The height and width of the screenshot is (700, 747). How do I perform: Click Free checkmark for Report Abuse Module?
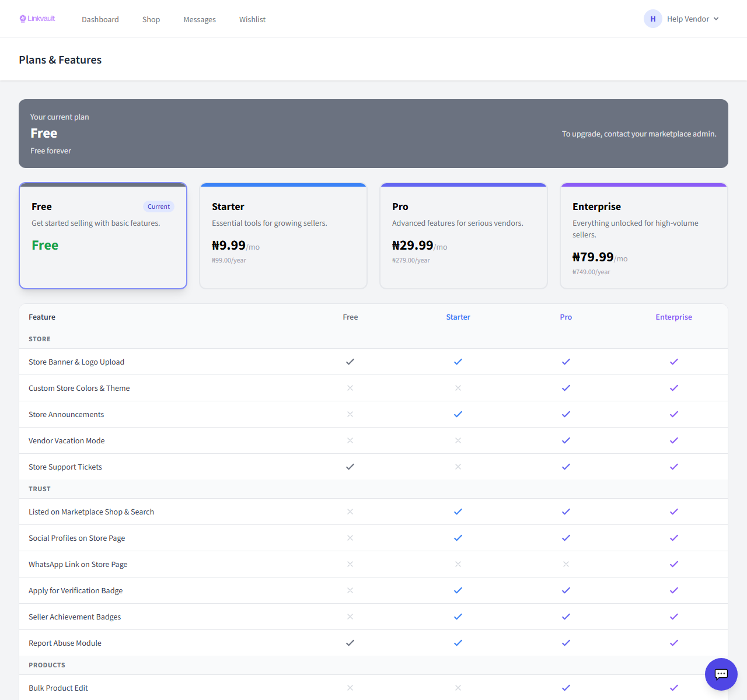[x=350, y=643]
